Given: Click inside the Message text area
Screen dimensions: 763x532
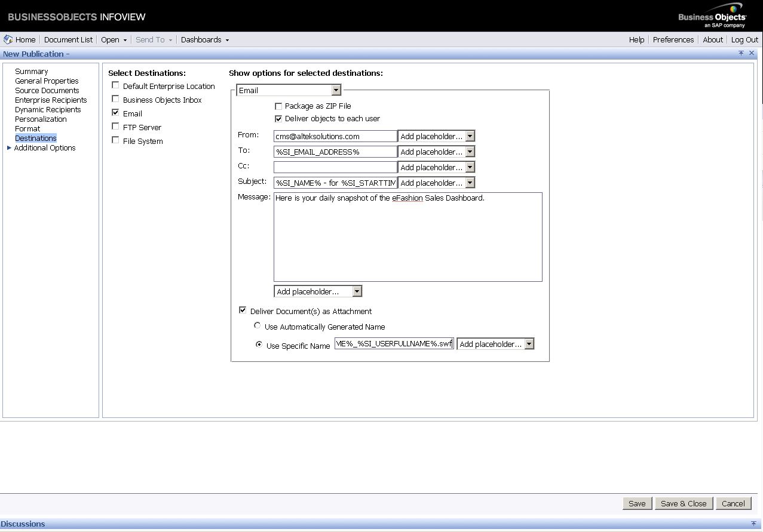Looking at the screenshot, I should tap(408, 237).
